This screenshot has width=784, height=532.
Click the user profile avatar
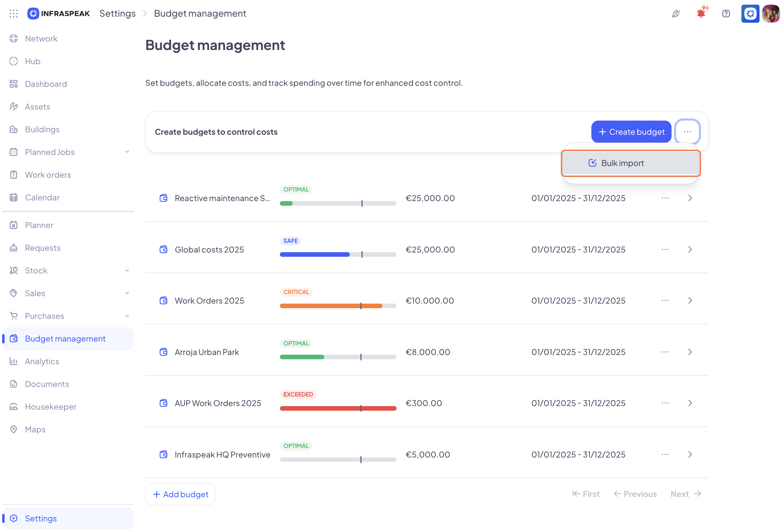(771, 13)
